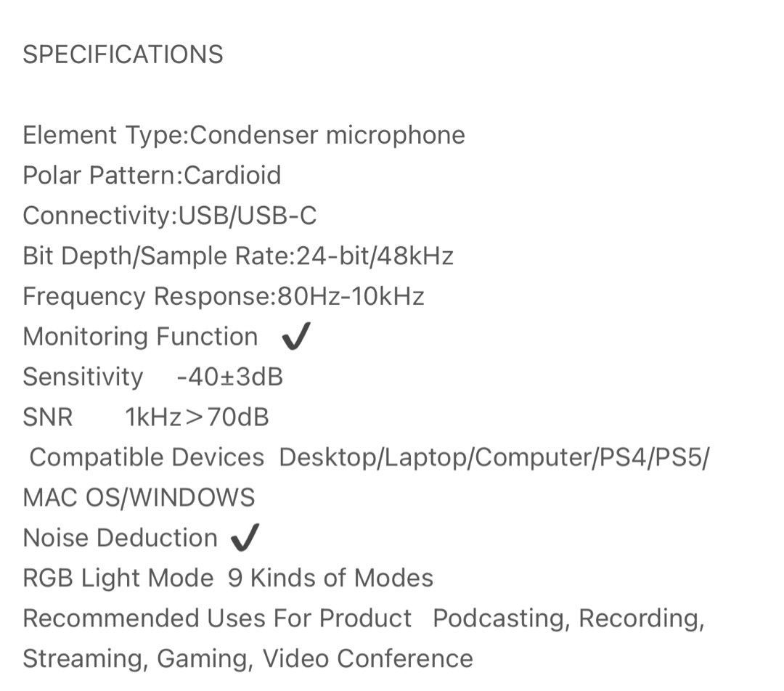The image size is (784, 691).
Task: Click the RGB Light Mode label
Action: (x=118, y=578)
